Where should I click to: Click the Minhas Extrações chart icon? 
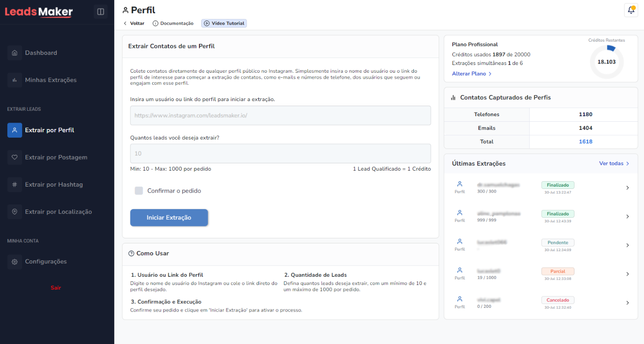(x=15, y=80)
